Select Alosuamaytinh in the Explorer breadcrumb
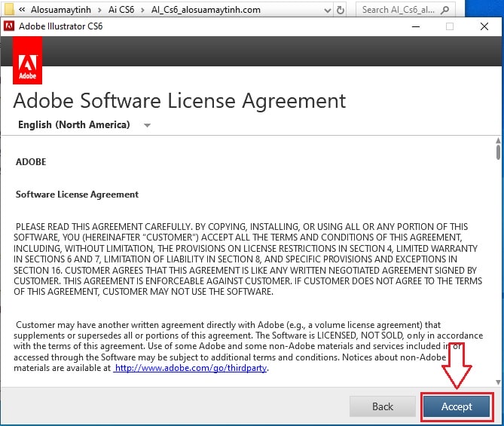 click(61, 10)
